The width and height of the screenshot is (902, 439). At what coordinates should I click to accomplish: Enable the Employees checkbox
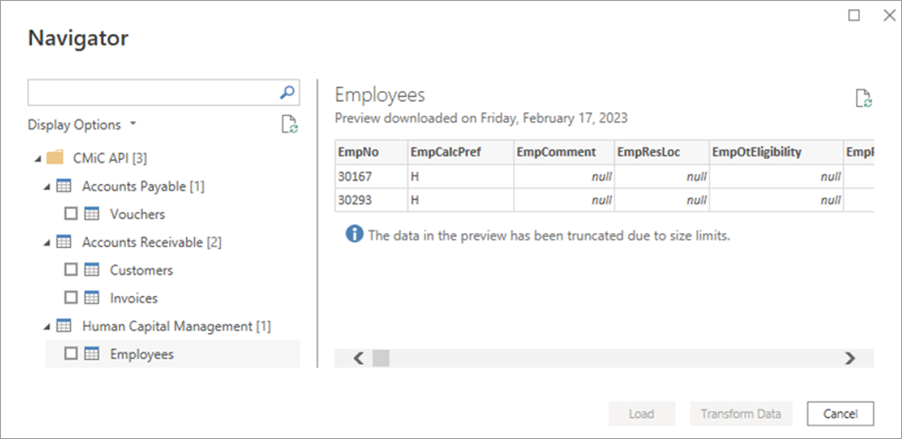(71, 354)
